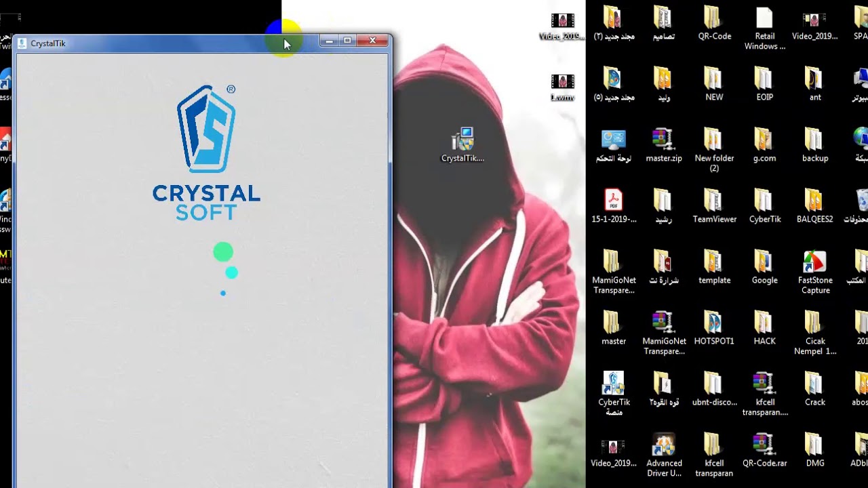Viewport: 868px width, 488px height.
Task: Select the QR-Code.rar archive
Action: pos(764,451)
